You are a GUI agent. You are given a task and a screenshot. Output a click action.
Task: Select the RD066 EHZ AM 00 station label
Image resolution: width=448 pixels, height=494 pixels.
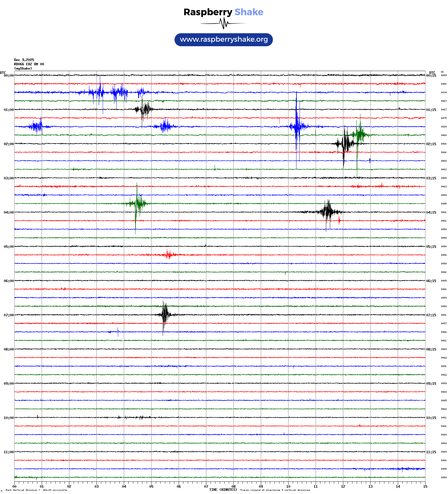tap(29, 64)
